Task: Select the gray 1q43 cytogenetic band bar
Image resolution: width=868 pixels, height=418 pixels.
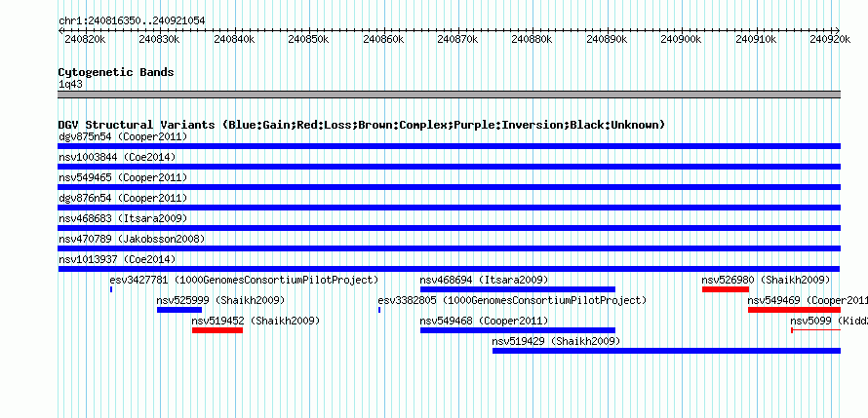Action: click(449, 95)
